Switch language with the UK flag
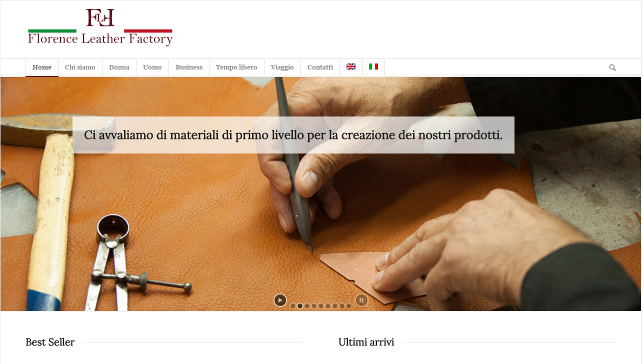The width and height of the screenshot is (642, 364). pos(351,67)
